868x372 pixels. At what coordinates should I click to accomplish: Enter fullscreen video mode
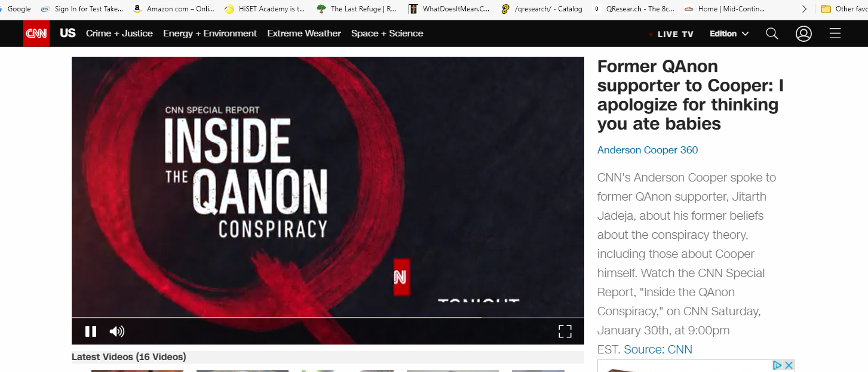[565, 331]
